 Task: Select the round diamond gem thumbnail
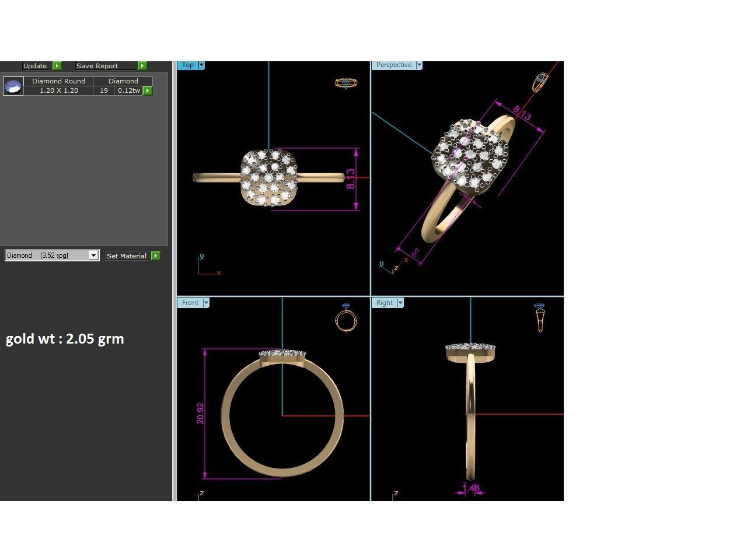[x=13, y=86]
